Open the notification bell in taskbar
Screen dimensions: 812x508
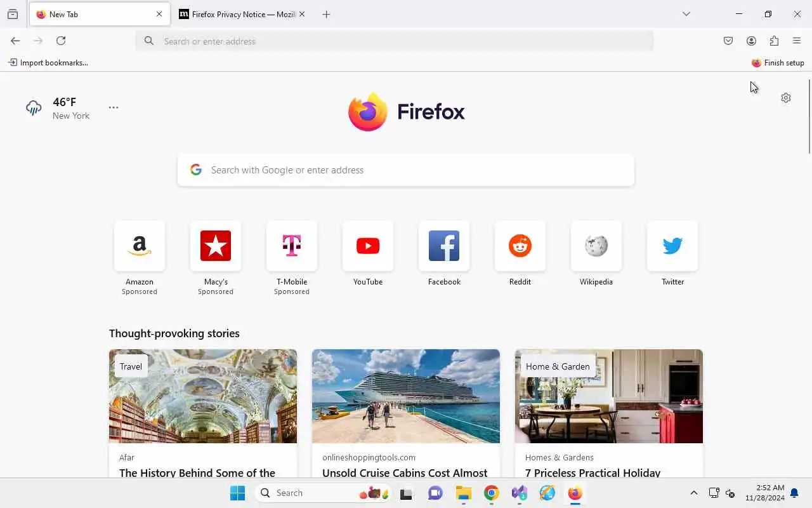pyautogui.click(x=794, y=493)
